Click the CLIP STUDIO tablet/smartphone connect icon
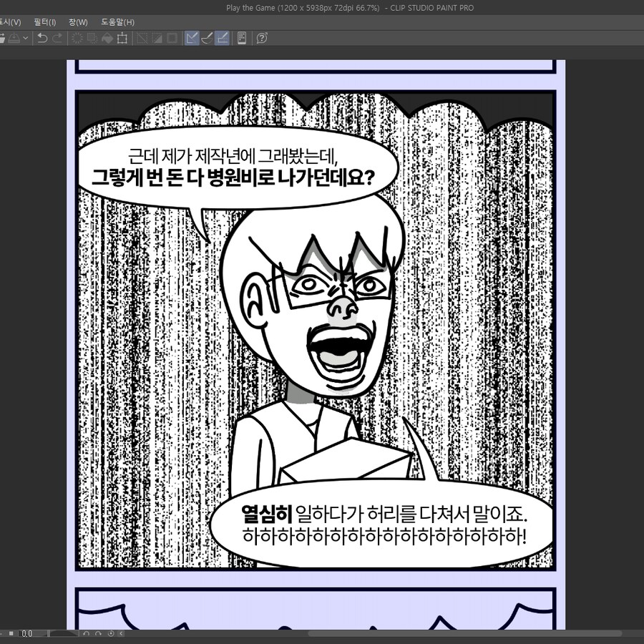The height and width of the screenshot is (644, 644). tap(242, 38)
